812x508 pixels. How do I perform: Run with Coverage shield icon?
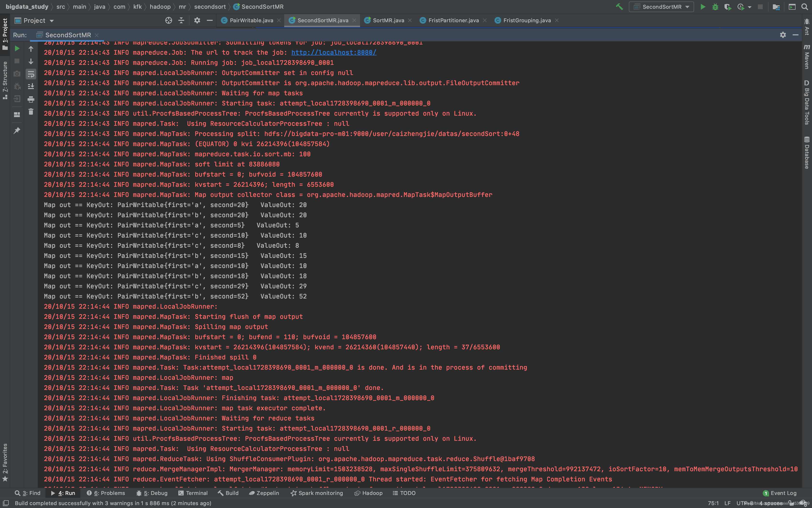(x=727, y=7)
